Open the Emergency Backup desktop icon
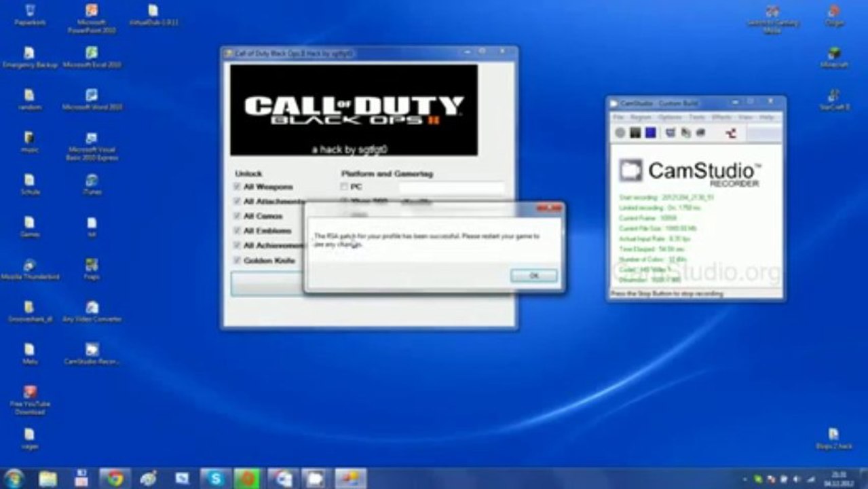 [30, 57]
